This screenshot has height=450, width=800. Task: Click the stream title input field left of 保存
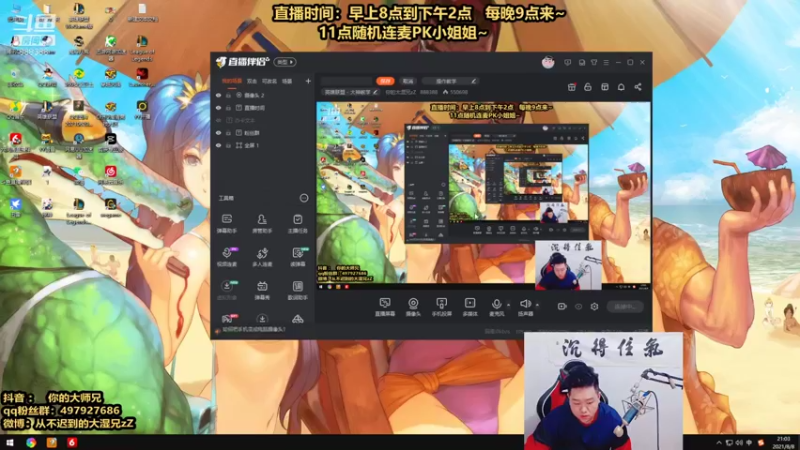point(347,81)
